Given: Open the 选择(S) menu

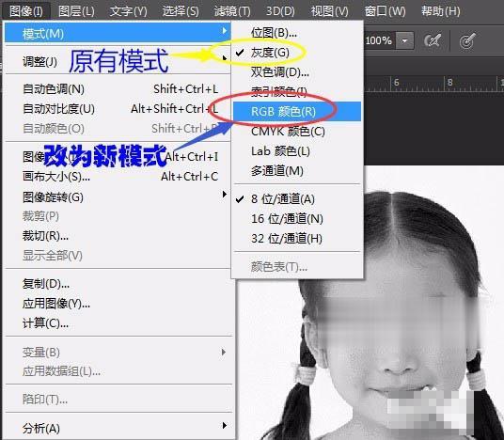Looking at the screenshot, I should [181, 11].
